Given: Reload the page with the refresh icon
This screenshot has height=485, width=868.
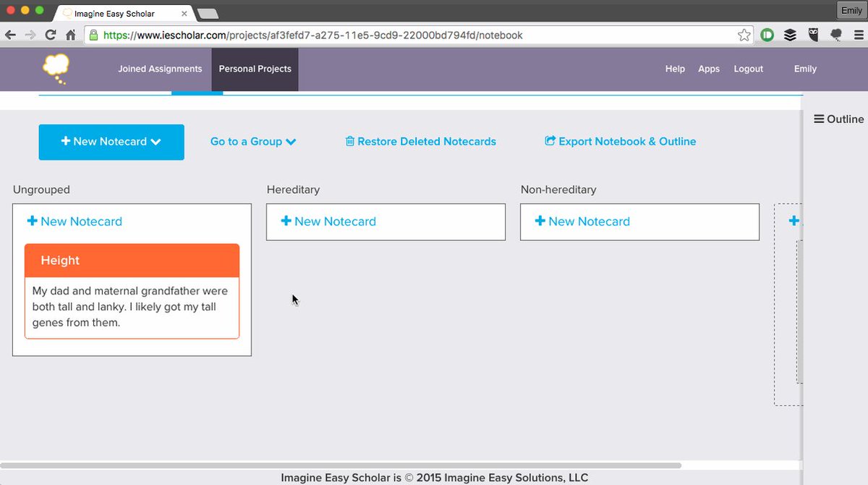Looking at the screenshot, I should coord(51,35).
